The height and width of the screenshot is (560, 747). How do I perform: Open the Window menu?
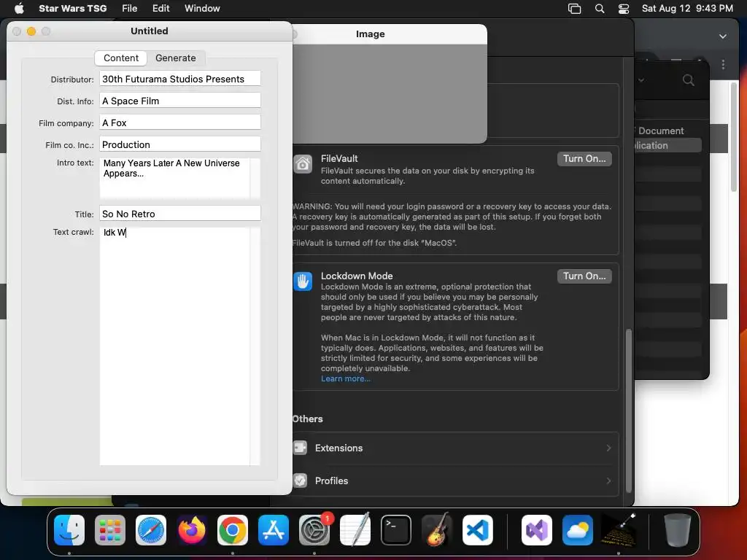[202, 9]
